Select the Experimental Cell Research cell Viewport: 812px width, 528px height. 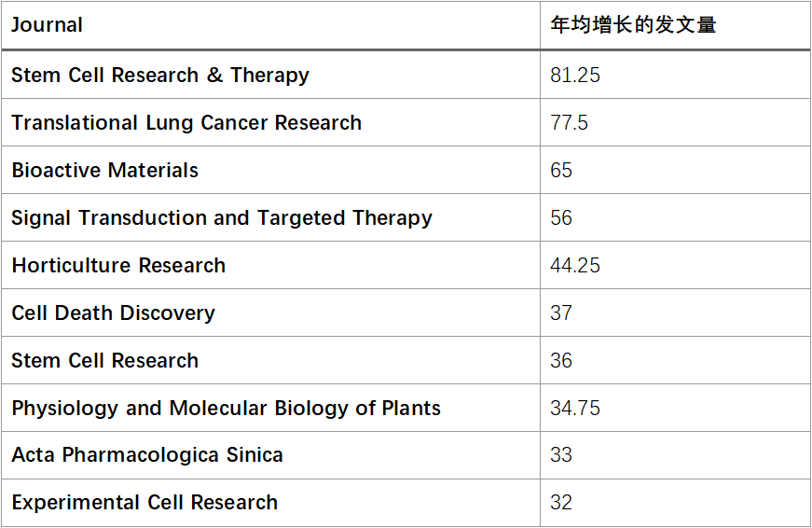[x=270, y=503]
